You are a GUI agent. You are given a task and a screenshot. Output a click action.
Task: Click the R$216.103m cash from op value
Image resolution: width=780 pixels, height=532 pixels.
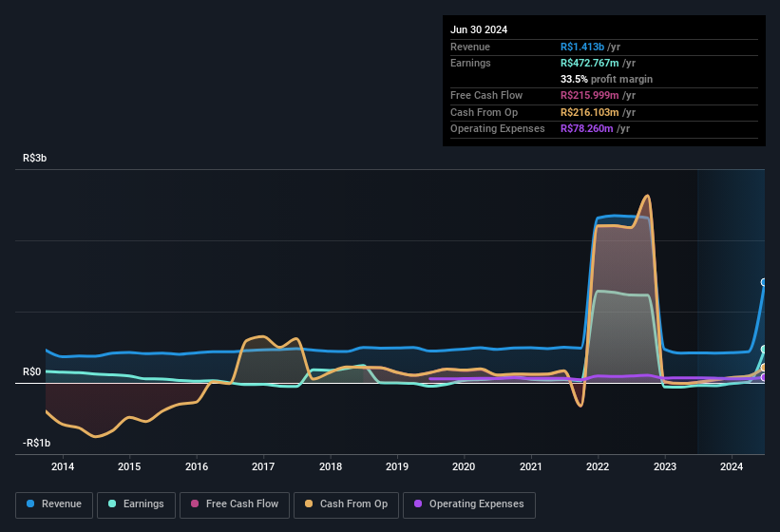(x=589, y=112)
